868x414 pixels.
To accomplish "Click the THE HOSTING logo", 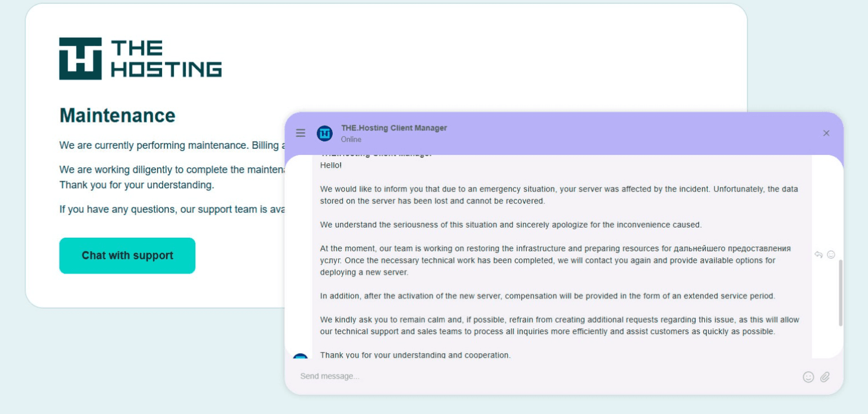I will (x=140, y=59).
